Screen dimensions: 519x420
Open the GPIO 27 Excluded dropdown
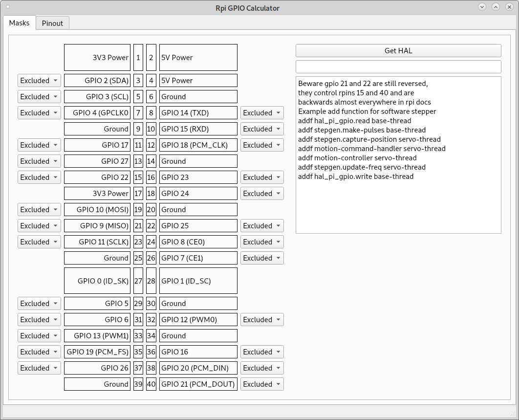[39, 161]
